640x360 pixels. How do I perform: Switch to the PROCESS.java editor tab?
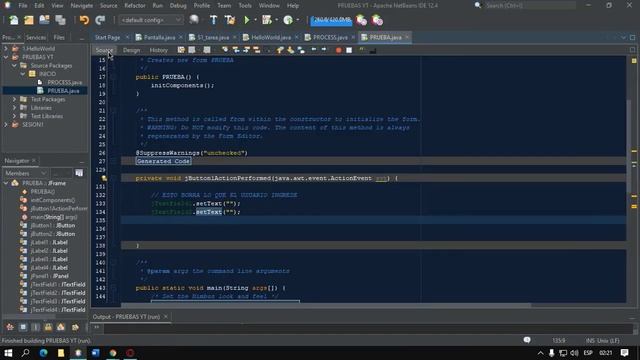(x=330, y=37)
